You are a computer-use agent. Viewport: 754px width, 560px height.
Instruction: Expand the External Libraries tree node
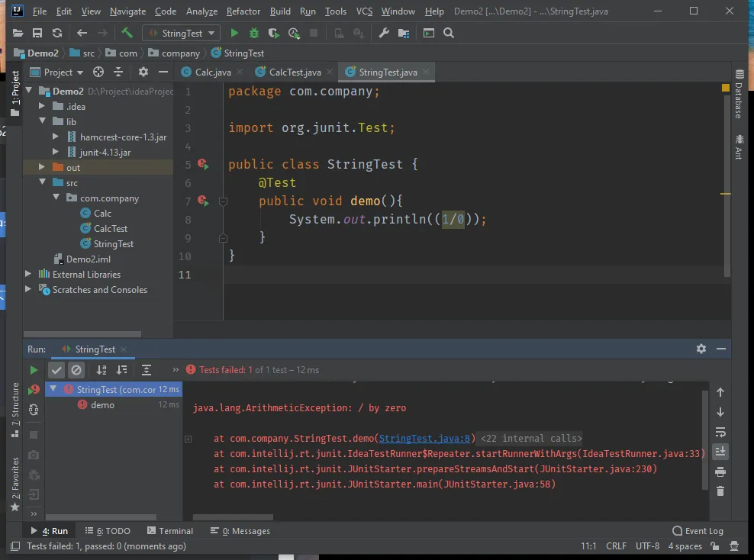point(29,274)
